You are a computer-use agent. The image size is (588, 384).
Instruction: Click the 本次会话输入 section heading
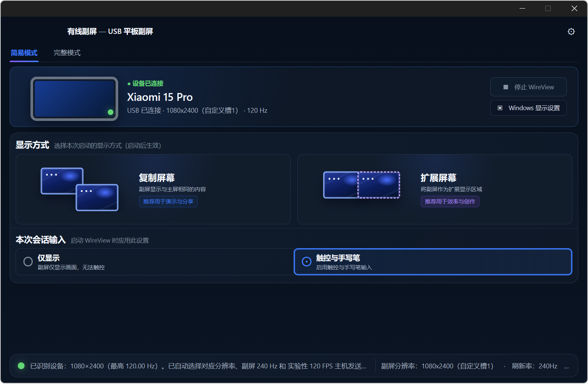[x=41, y=240]
